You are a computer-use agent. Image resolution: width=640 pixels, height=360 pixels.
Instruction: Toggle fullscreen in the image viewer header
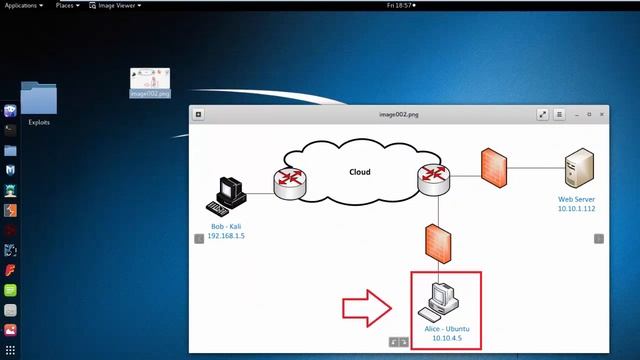pyautogui.click(x=542, y=115)
